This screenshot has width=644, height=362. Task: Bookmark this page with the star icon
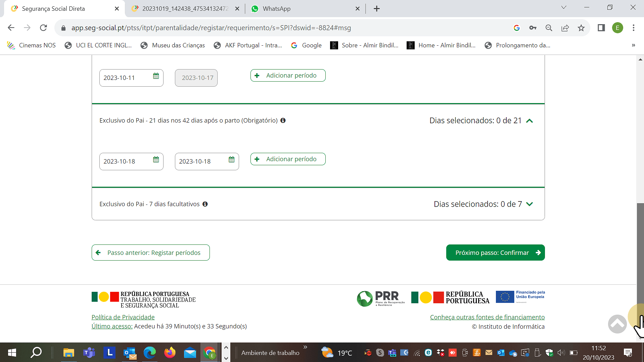point(581,28)
